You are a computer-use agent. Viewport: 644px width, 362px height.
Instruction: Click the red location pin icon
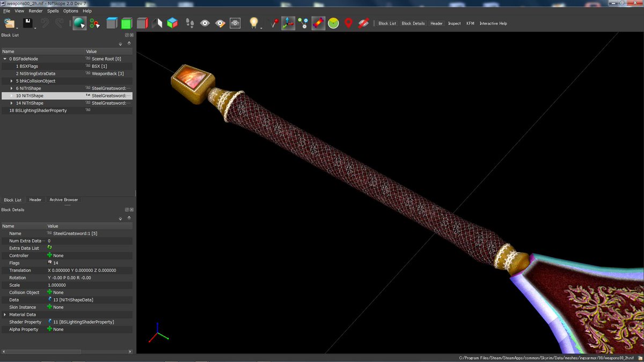348,23
